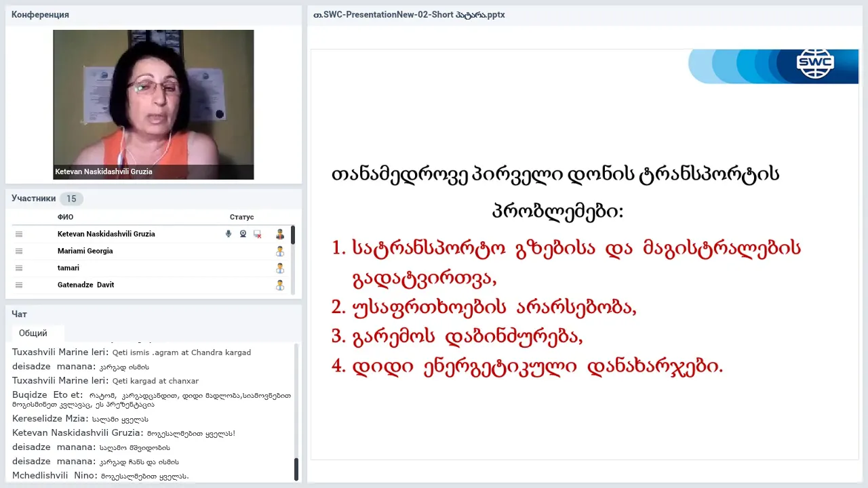Screen dimensions: 868x488
Task: Click the Участники panel title
Action: 33,199
